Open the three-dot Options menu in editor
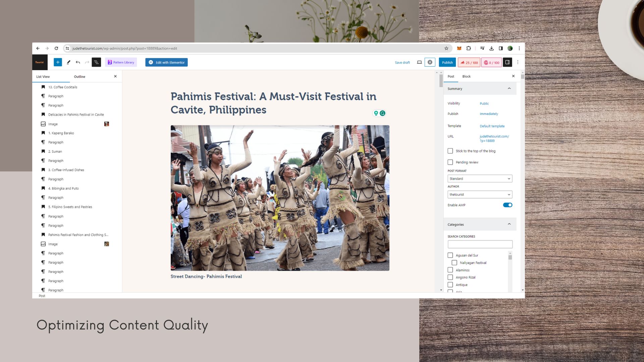Screen dimensions: 644x362 (518, 62)
